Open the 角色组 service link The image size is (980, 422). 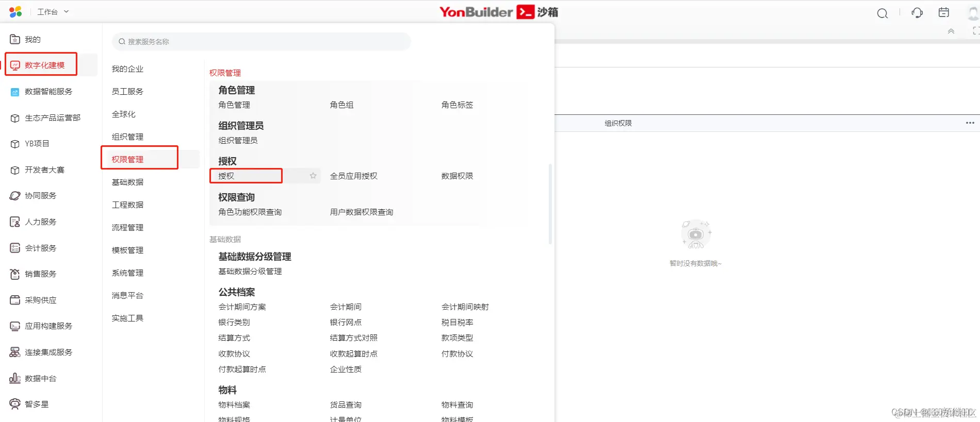(x=342, y=105)
